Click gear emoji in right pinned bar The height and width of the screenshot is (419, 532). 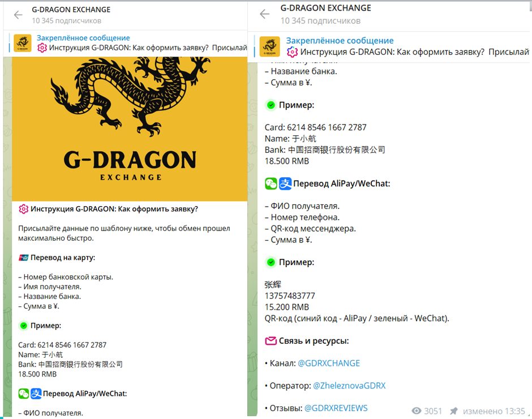click(292, 52)
